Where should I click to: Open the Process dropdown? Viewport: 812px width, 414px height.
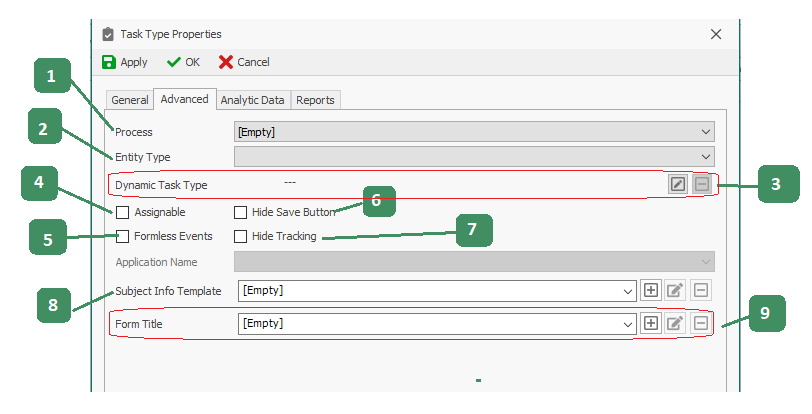(x=707, y=131)
